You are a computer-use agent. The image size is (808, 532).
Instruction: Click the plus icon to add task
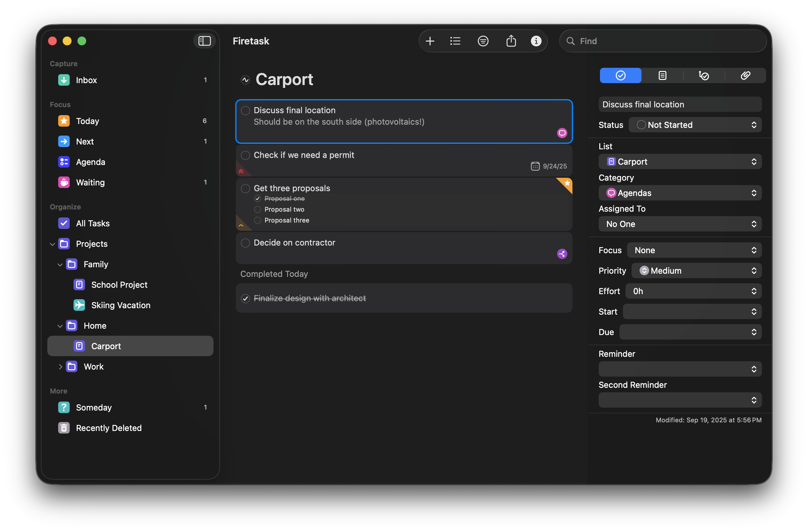click(430, 41)
